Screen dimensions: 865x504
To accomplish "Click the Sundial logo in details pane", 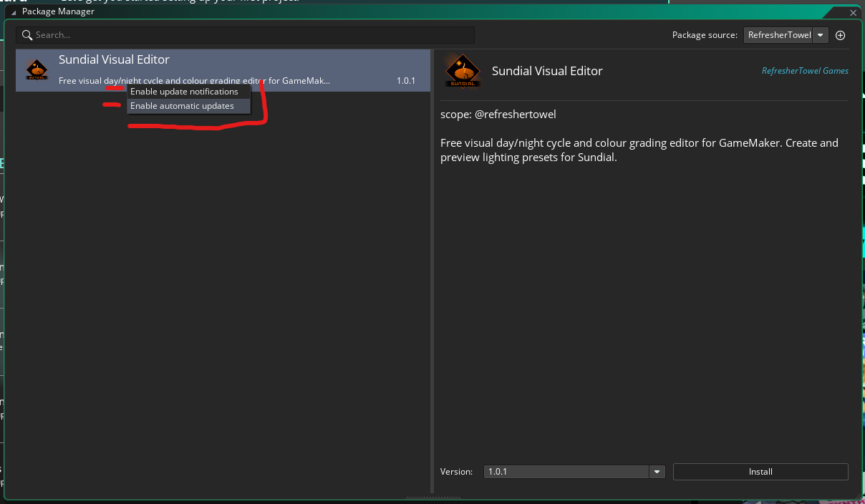I will coord(463,71).
